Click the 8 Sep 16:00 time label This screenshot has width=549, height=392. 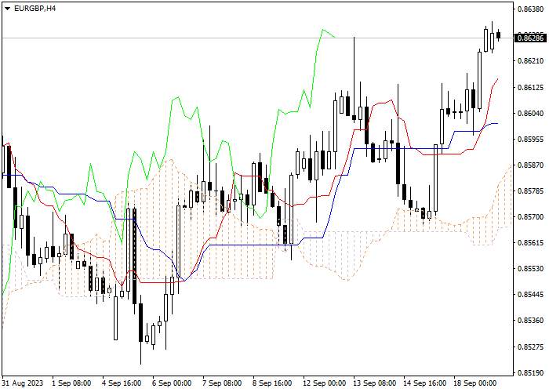pyautogui.click(x=272, y=383)
